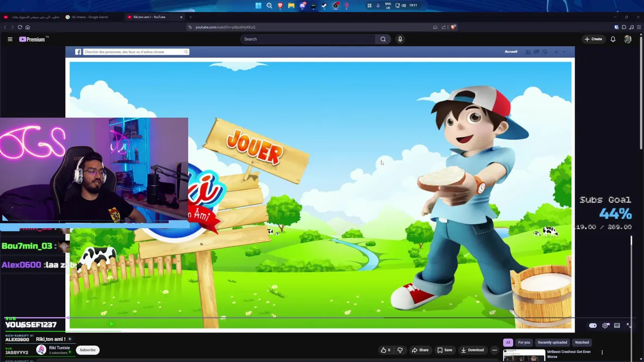The image size is (644, 362).
Task: Open the Riki Tunisie channel name link
Action: (59, 348)
